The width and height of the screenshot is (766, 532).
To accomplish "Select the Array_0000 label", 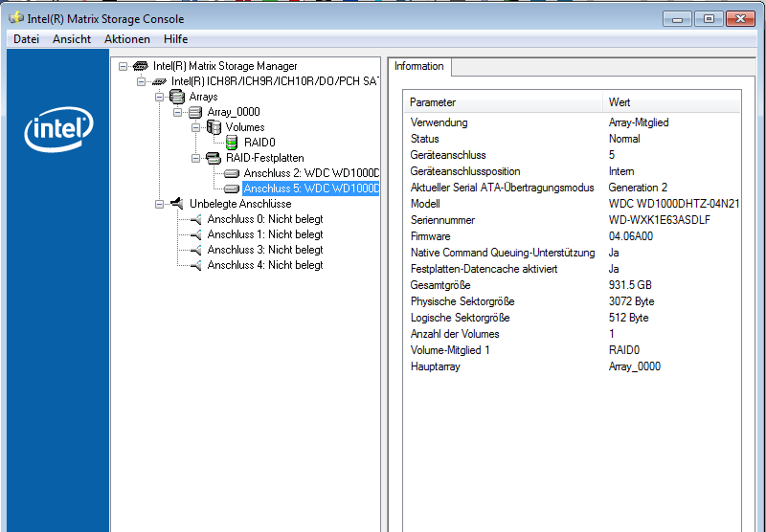I will click(234, 112).
